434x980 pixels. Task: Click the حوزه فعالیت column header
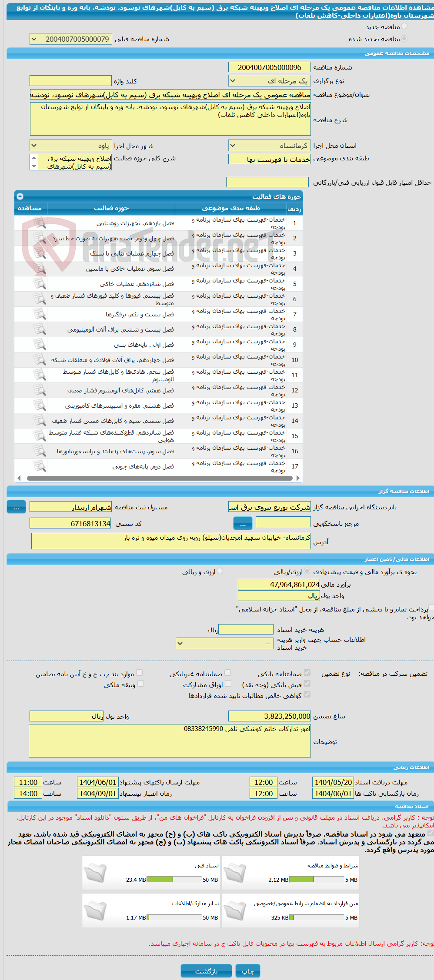click(111, 209)
